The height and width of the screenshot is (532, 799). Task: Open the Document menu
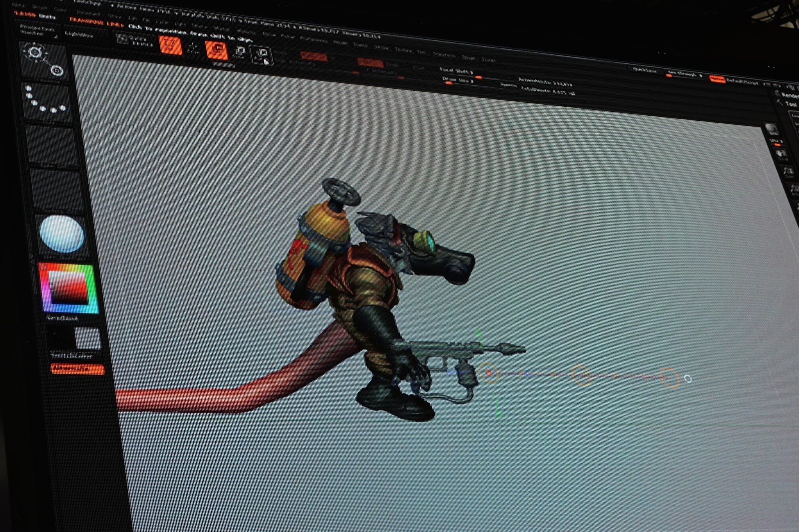[87, 13]
